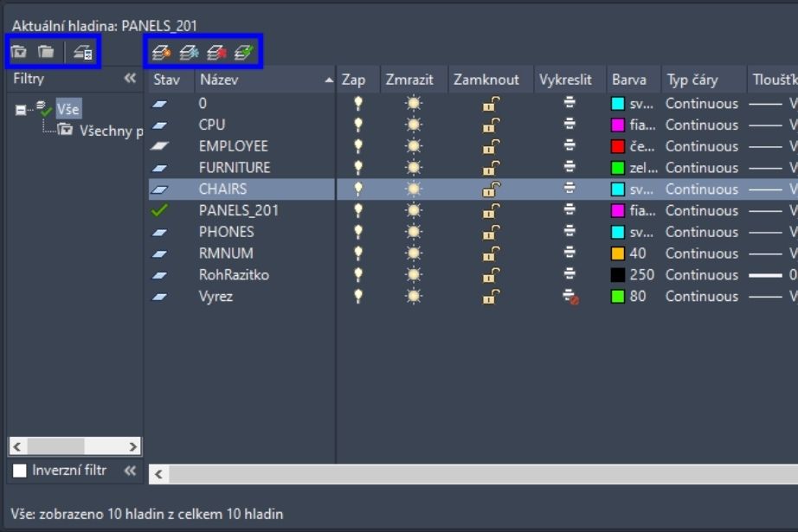Click New Layer Frozen in Viewports icon

coord(189,53)
